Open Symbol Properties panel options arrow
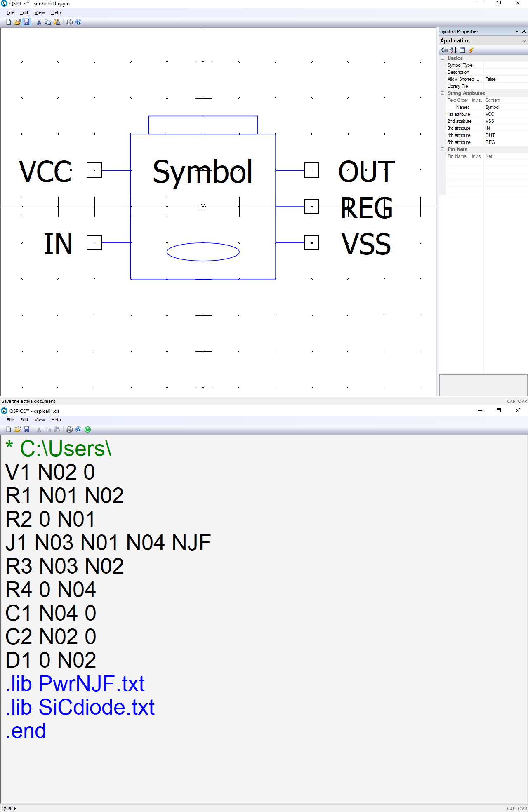The height and width of the screenshot is (812, 528). click(x=517, y=31)
